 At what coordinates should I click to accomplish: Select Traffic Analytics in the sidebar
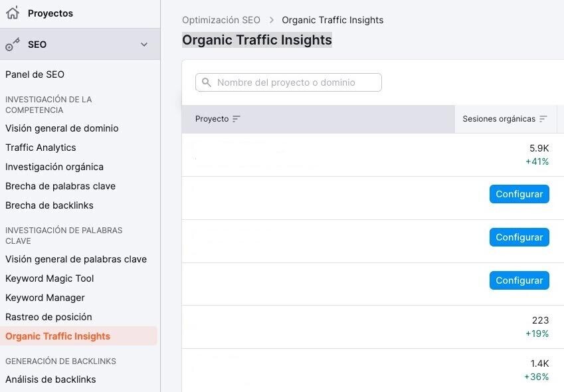(41, 147)
